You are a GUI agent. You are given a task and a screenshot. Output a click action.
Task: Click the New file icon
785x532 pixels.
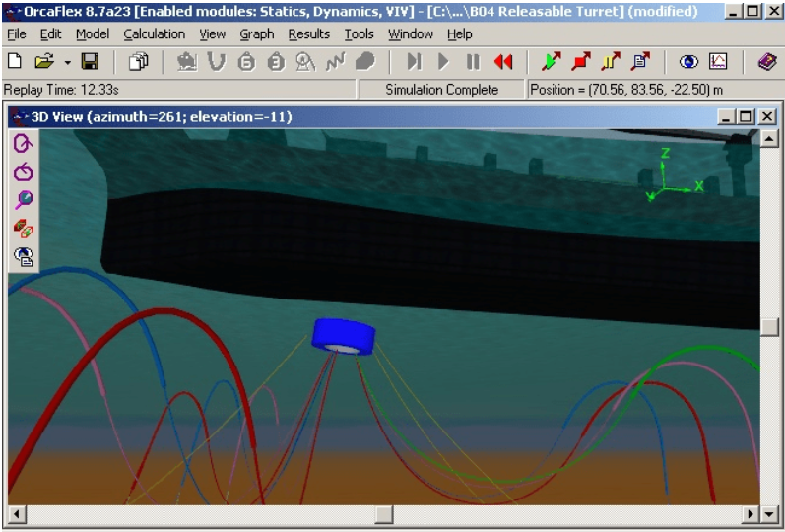[x=15, y=62]
